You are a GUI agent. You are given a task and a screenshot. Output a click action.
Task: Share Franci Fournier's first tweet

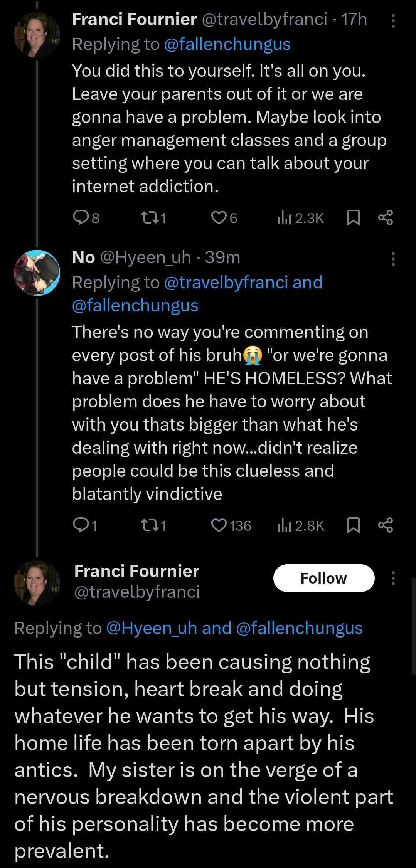(x=386, y=218)
